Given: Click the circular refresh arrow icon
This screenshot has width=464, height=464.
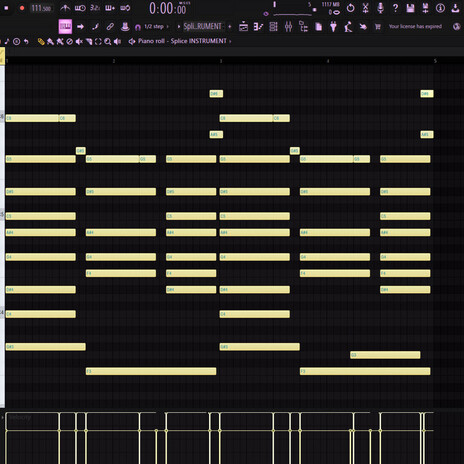Looking at the screenshot, I should pos(350,8).
